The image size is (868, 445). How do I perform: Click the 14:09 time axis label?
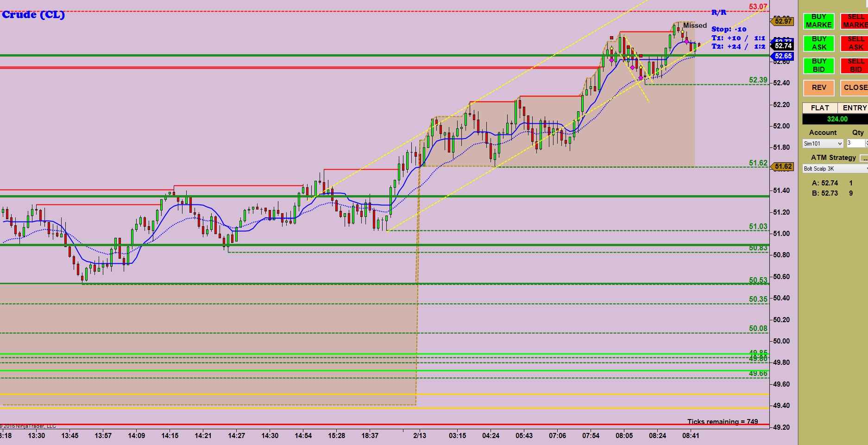(x=137, y=435)
